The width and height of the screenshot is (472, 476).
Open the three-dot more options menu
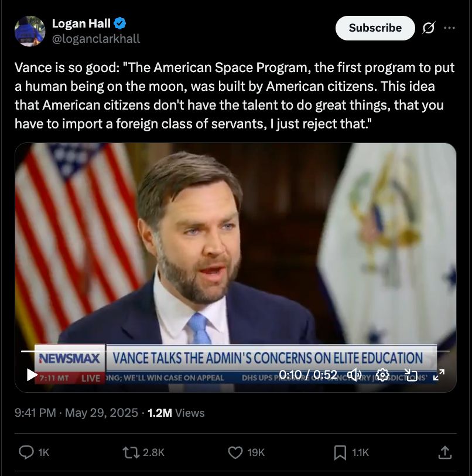[x=449, y=28]
